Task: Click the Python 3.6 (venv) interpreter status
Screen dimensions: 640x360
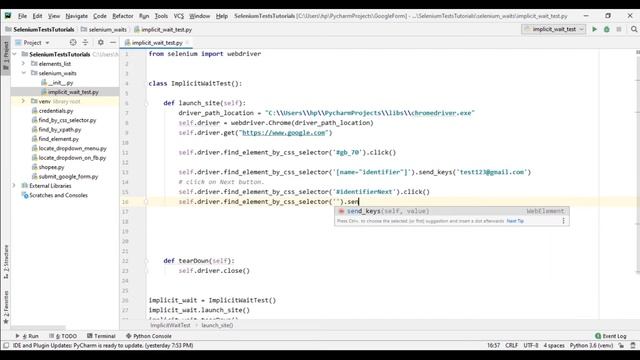Action: click(x=591, y=345)
